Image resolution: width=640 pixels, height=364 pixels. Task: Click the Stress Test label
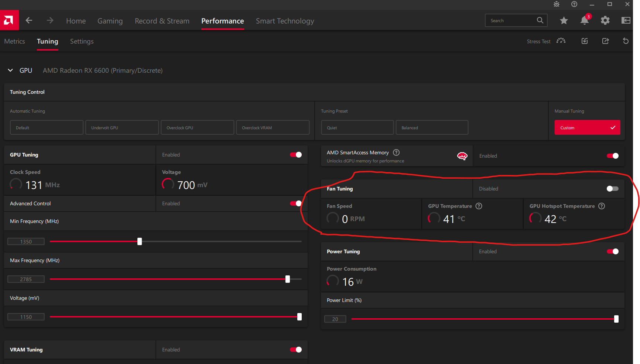click(x=538, y=41)
